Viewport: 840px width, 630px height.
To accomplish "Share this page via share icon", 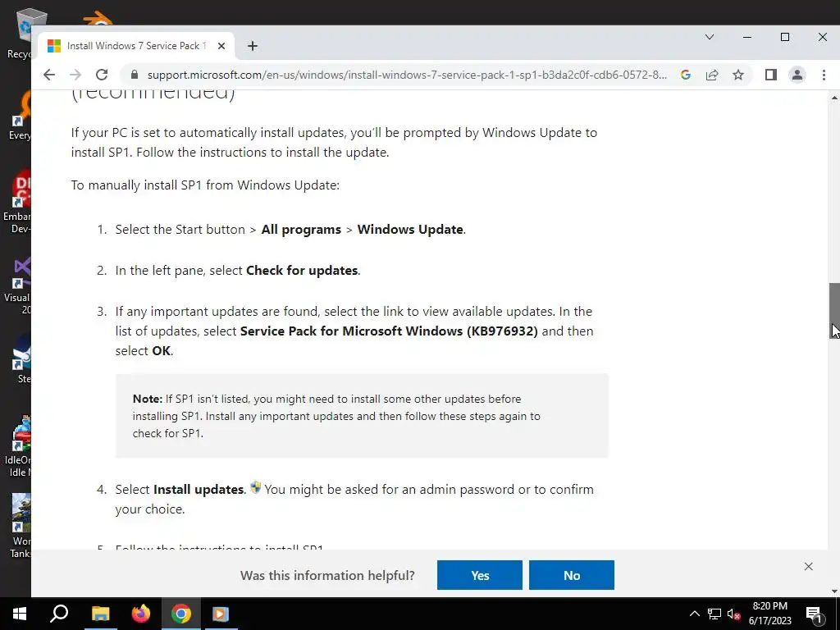I will [x=712, y=75].
